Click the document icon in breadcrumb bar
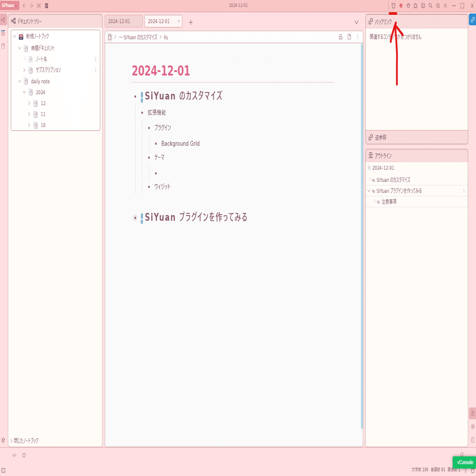Screen dimensions: 476x476 110,37
